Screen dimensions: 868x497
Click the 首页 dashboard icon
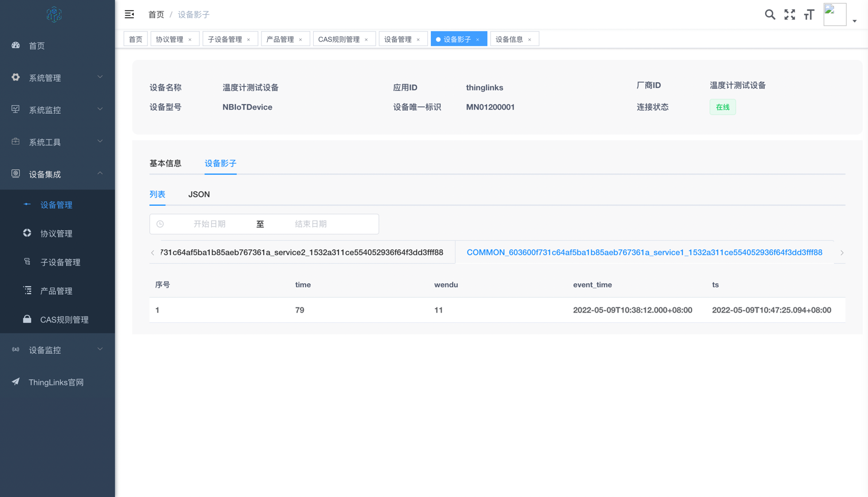coord(16,45)
